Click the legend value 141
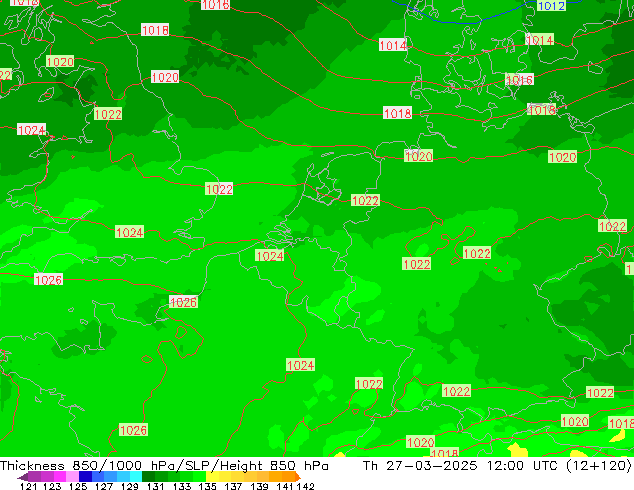The image size is (634, 490). 285,486
